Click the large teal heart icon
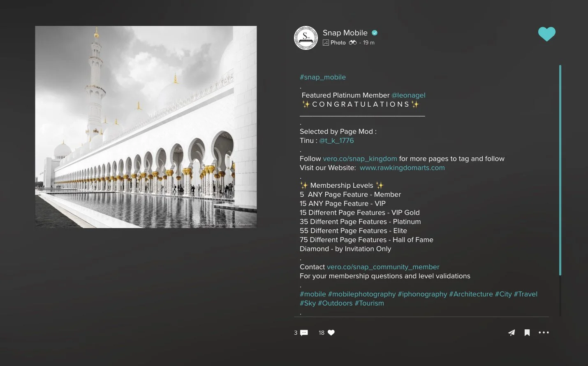The height and width of the screenshot is (366, 588). [x=546, y=34]
